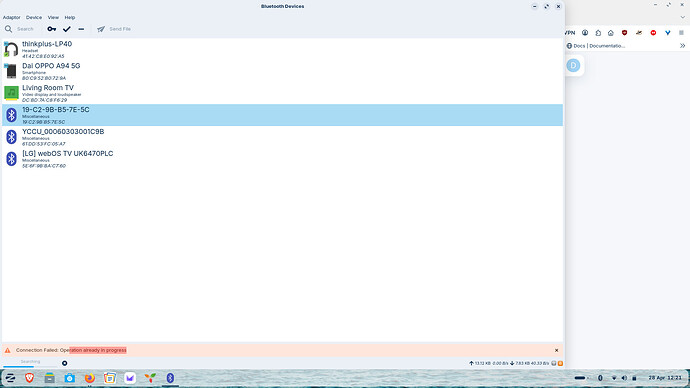Click red round extension icon in browser

(x=653, y=33)
